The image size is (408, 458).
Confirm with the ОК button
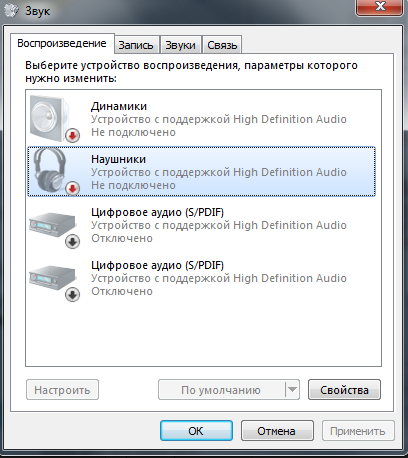click(x=196, y=431)
